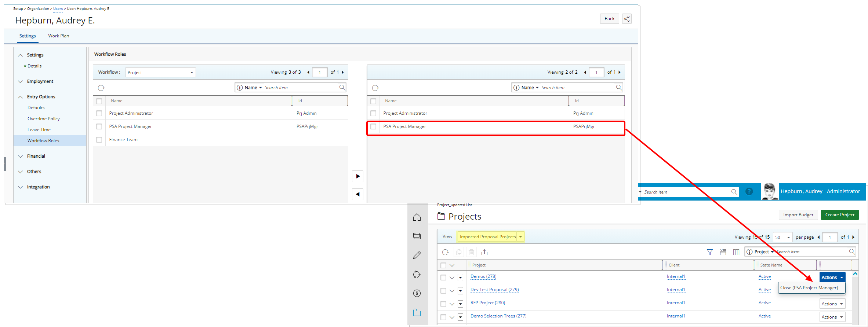Image resolution: width=868 pixels, height=327 pixels.
Task: Open Details under Settings
Action: [x=34, y=66]
